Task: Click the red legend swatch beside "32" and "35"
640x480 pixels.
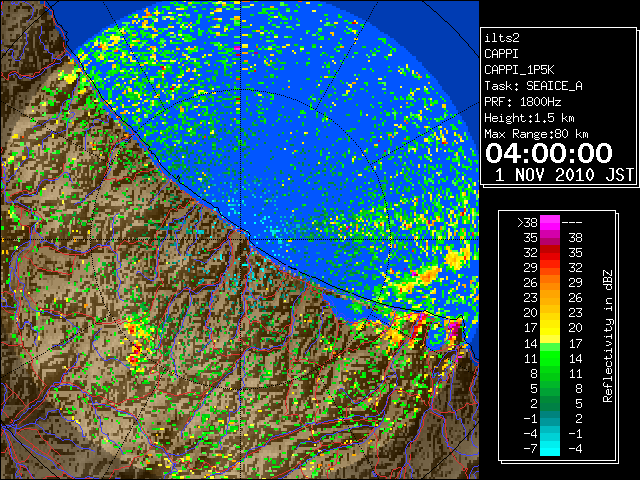Action: pos(550,253)
